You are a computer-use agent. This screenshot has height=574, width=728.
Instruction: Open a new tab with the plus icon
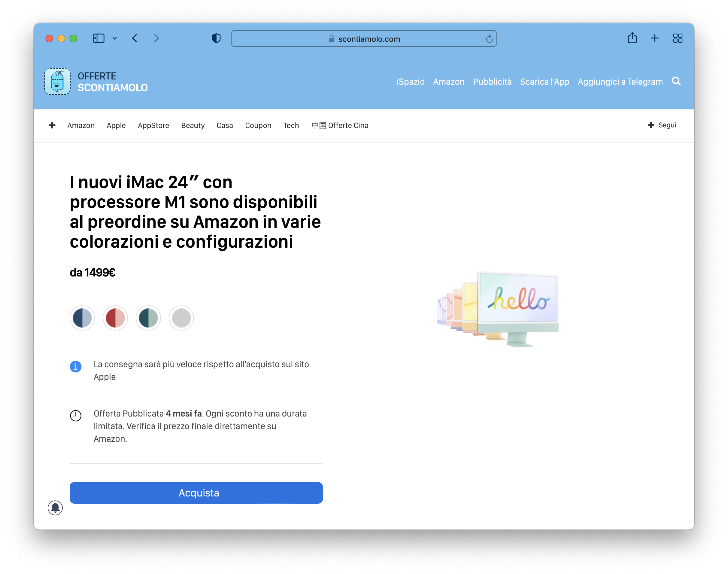[x=654, y=38]
